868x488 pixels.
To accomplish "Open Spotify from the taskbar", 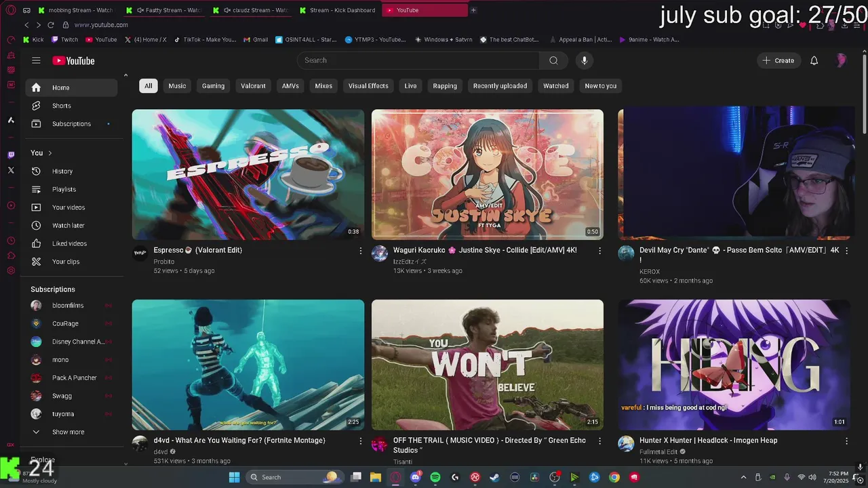I will tap(435, 477).
